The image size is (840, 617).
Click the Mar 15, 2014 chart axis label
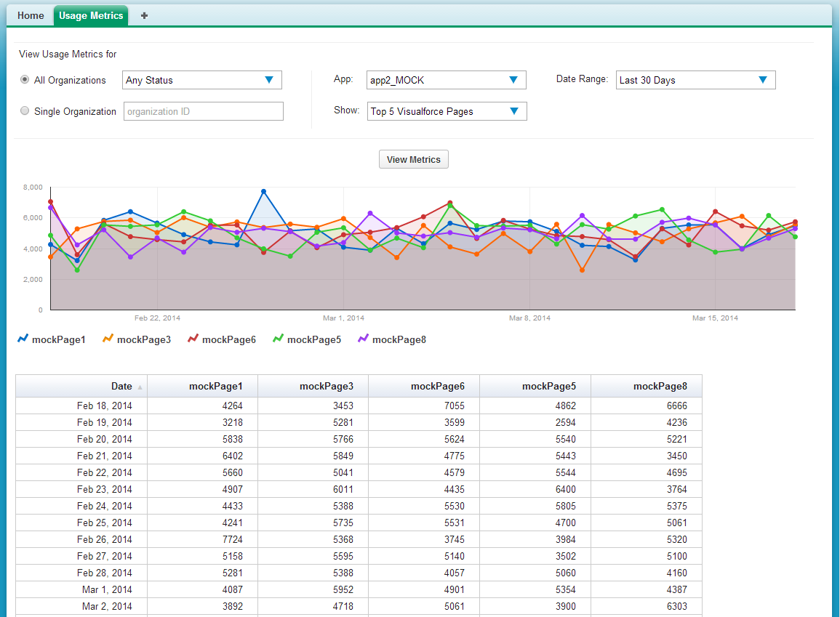tap(715, 318)
